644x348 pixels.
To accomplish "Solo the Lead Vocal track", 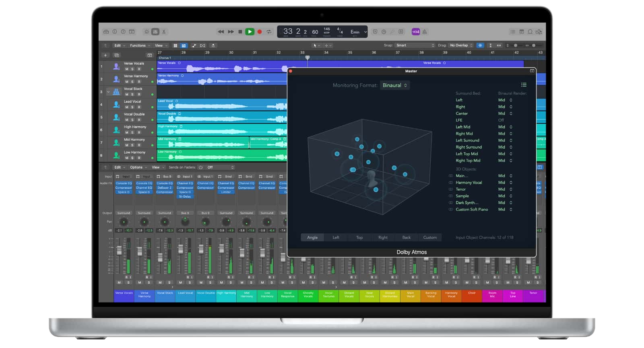I will (132, 107).
